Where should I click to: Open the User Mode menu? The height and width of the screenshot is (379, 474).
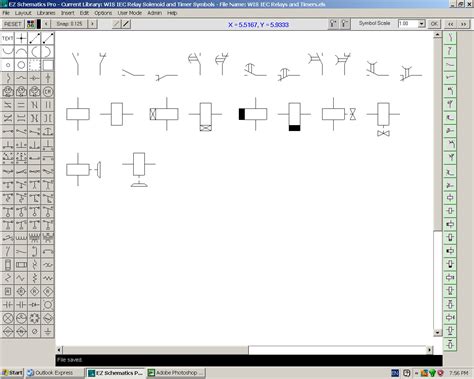tap(130, 13)
